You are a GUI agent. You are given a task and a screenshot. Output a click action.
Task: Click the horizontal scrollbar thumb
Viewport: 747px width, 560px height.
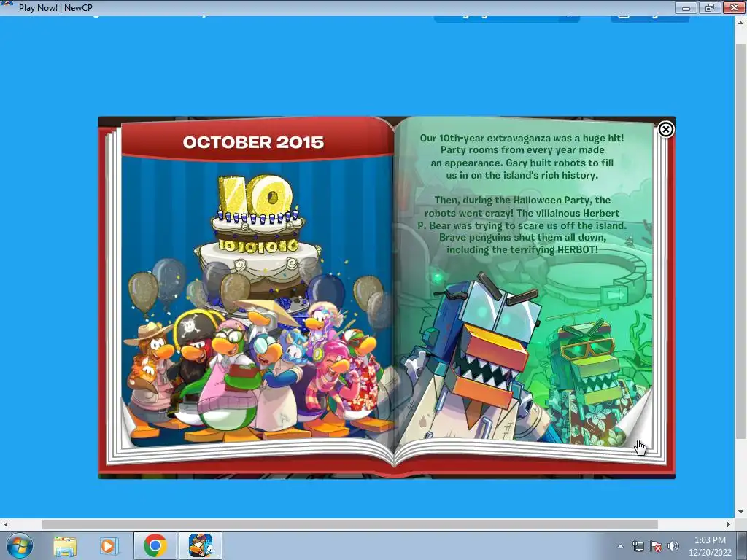click(349, 524)
